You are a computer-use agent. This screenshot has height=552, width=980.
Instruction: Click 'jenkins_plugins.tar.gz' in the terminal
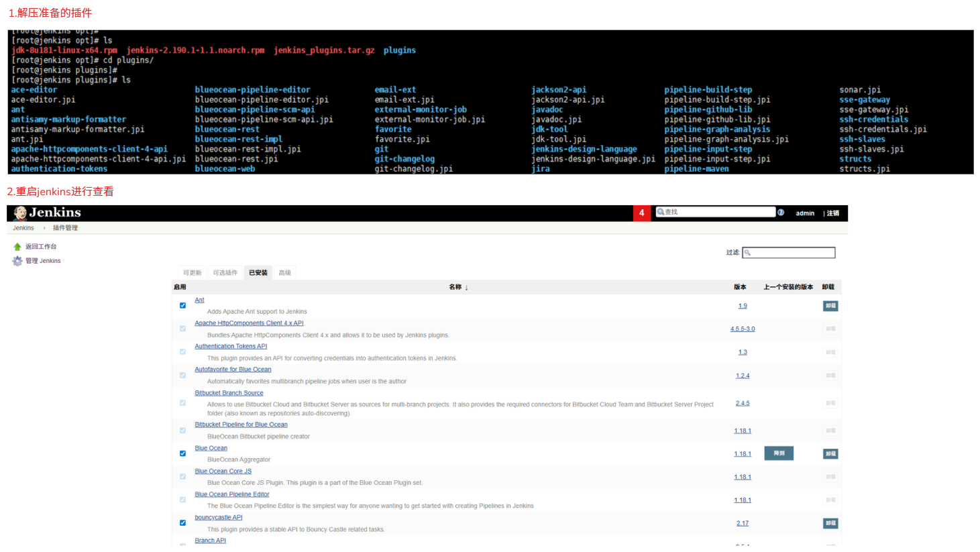(x=324, y=50)
